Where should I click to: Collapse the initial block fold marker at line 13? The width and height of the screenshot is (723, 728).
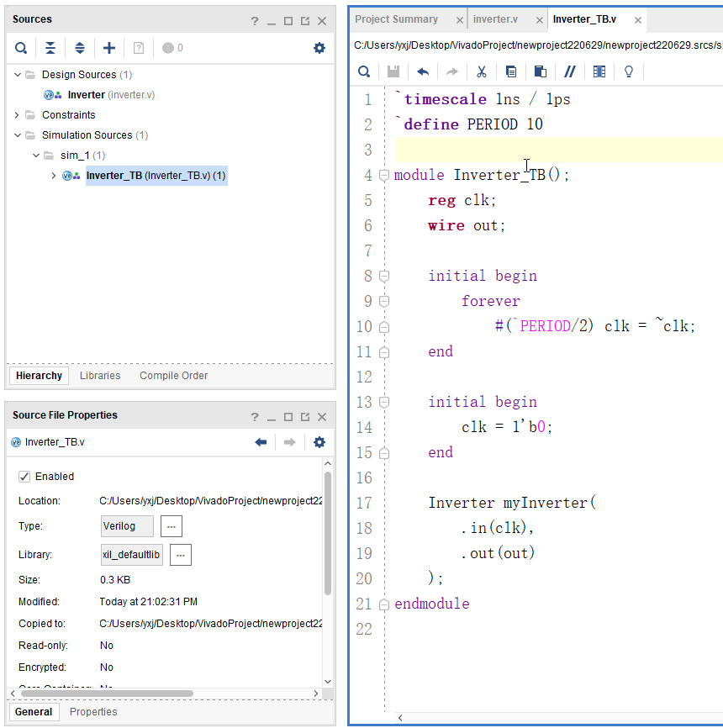[384, 403]
